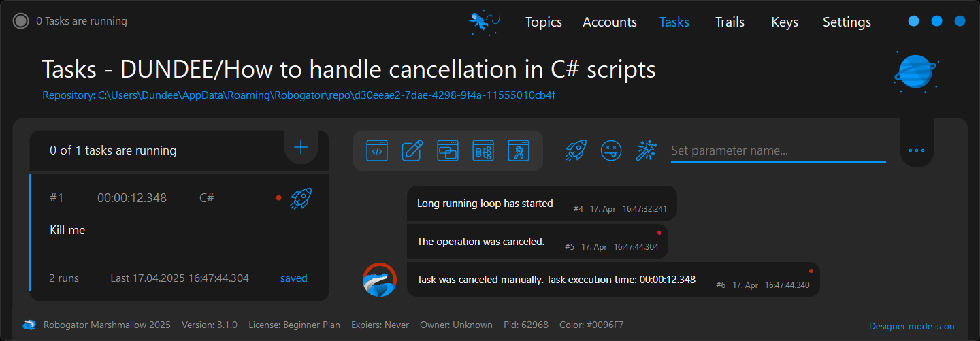Viewport: 980px width, 341px height.
Task: Open the data structure view icon
Action: click(x=483, y=150)
